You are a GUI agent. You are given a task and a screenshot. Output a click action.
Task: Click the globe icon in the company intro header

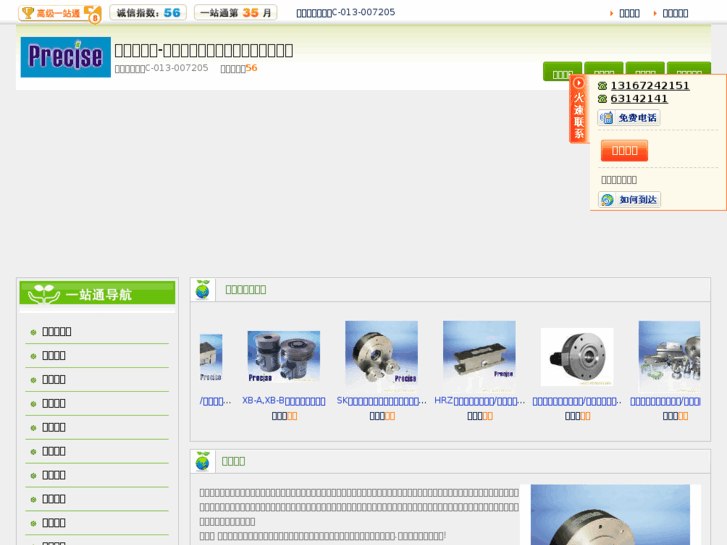[203, 462]
